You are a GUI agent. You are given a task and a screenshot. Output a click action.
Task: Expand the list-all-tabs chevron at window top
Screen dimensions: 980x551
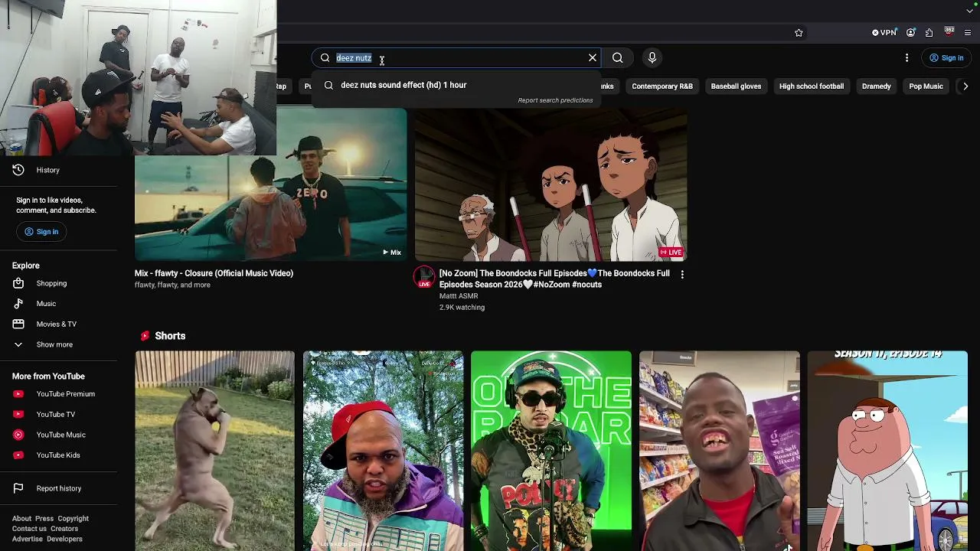(969, 10)
